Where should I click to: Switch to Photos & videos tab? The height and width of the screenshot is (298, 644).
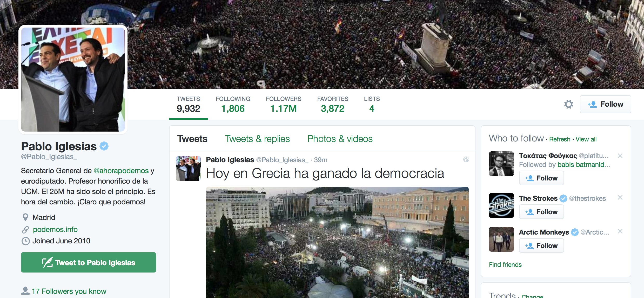340,139
